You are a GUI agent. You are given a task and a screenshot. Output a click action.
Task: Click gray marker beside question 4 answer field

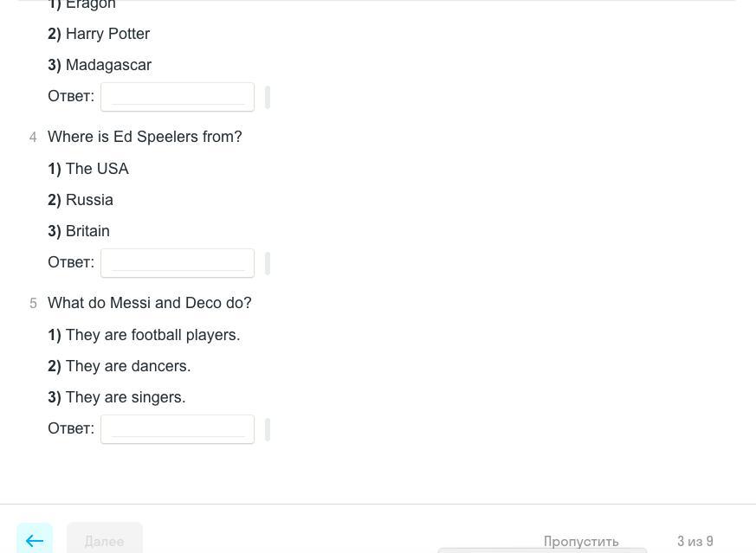(x=268, y=263)
